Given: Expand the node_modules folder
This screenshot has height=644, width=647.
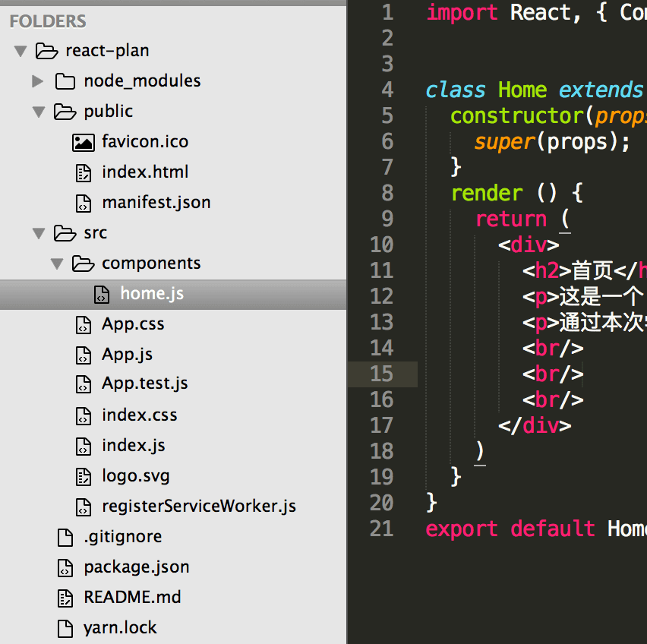Looking at the screenshot, I should click(36, 80).
